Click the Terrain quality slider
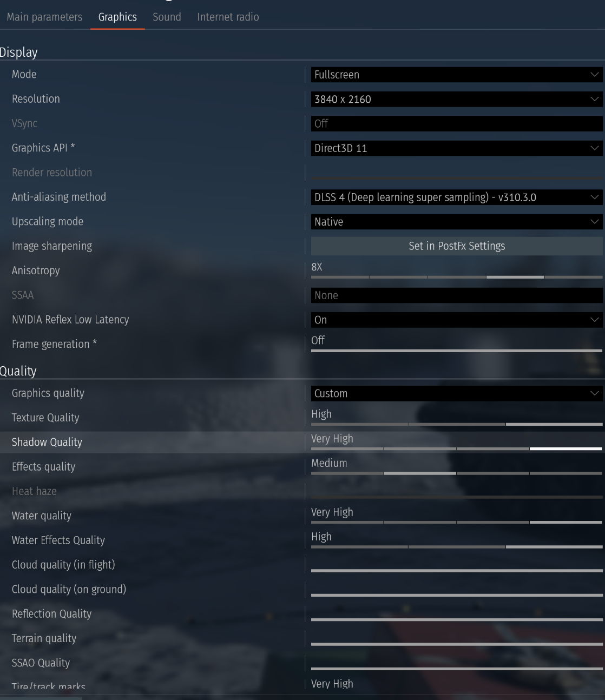 coord(457,644)
